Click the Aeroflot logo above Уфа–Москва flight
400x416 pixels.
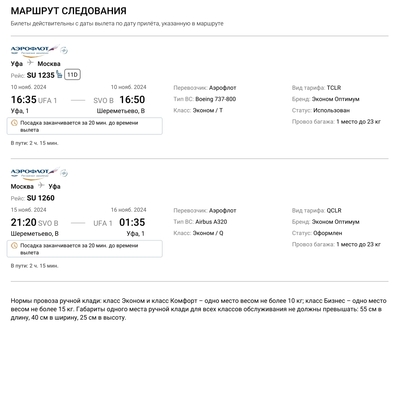click(x=35, y=51)
